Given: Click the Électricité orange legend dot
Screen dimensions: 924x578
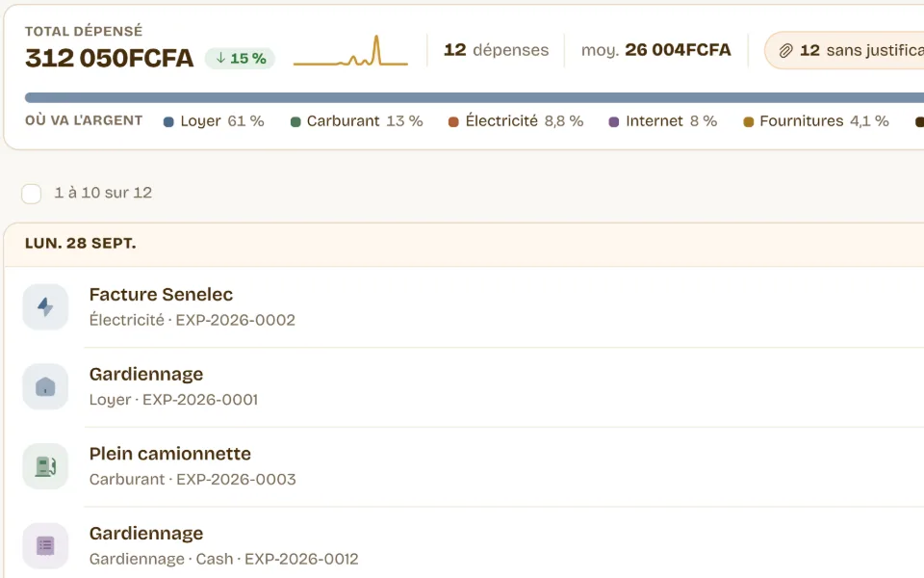Looking at the screenshot, I should pyautogui.click(x=453, y=122).
